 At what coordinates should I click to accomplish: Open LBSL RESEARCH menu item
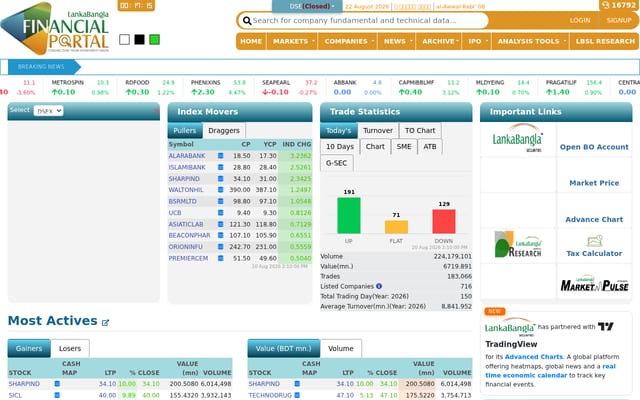click(605, 41)
